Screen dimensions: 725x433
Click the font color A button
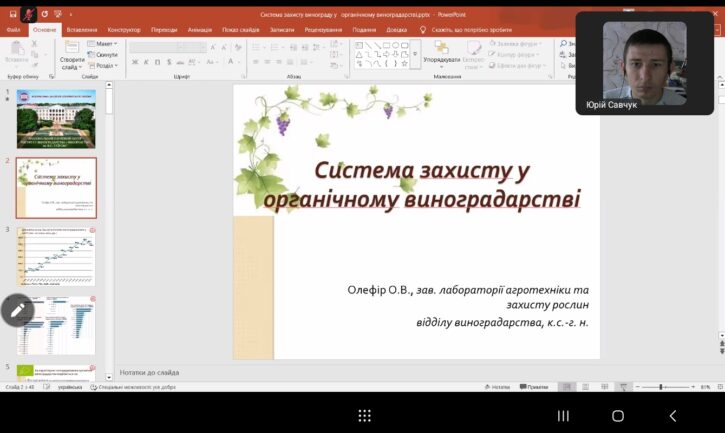coord(230,62)
